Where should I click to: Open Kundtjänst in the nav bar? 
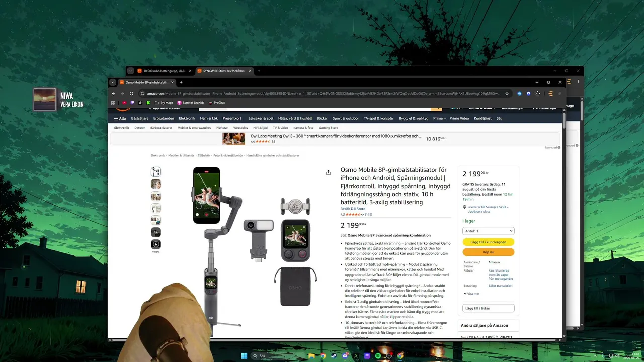click(x=482, y=118)
